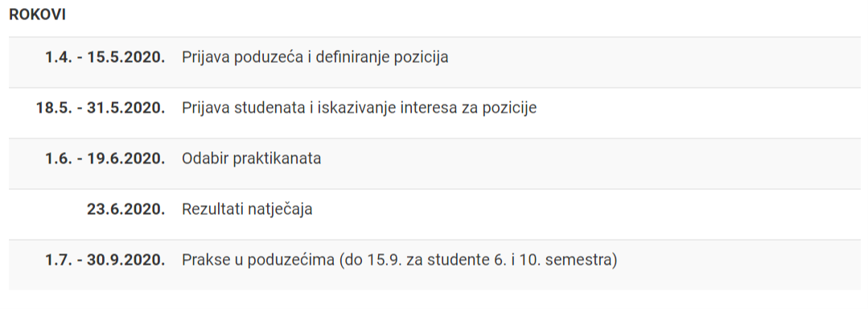Click the word 'natječaja' in fourth row

point(279,209)
